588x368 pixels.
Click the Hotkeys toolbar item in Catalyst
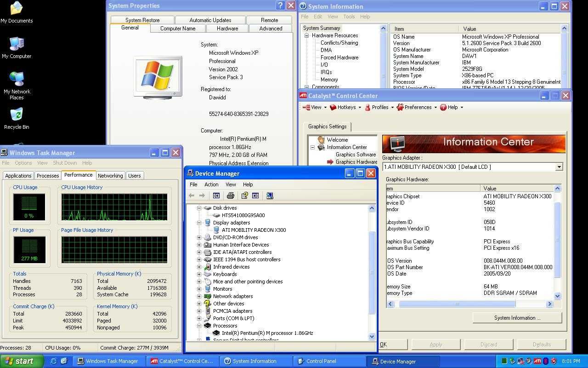[345, 107]
